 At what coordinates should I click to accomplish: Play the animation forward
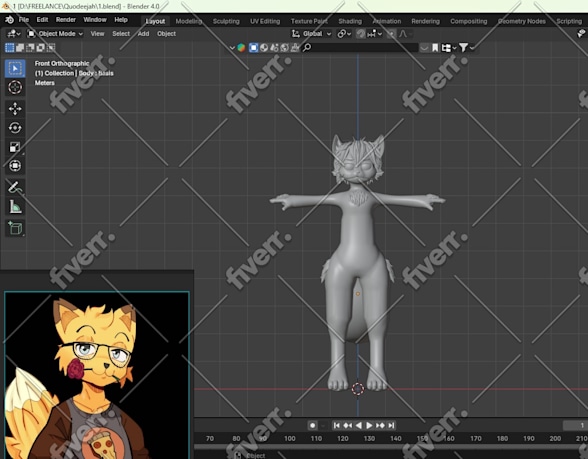[369, 426]
